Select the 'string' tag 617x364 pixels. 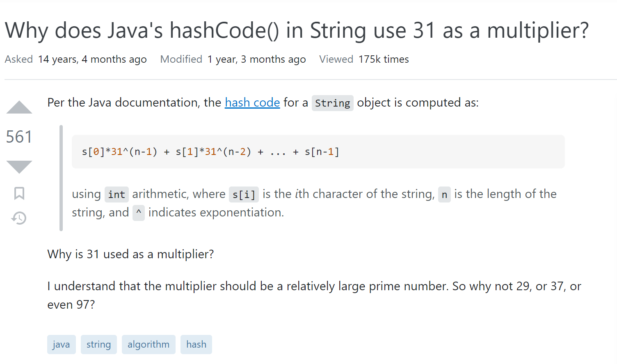[x=98, y=344]
